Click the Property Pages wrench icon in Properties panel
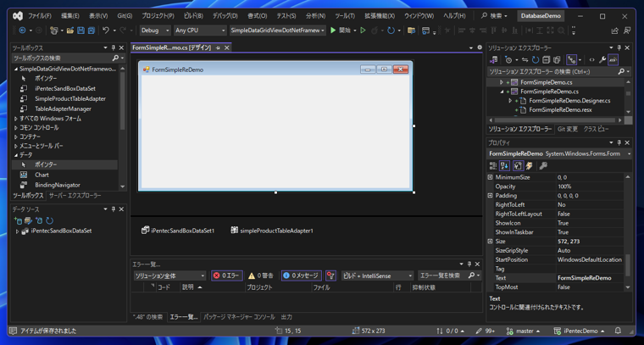This screenshot has width=644, height=345. tap(543, 165)
